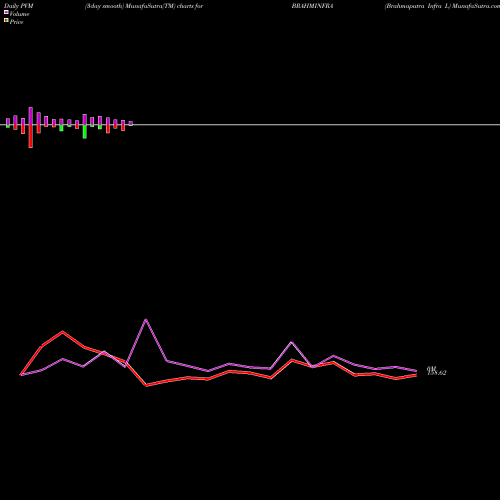Click the tallest red volume bar
Viewport: 500px width, 500px height.
31,136
